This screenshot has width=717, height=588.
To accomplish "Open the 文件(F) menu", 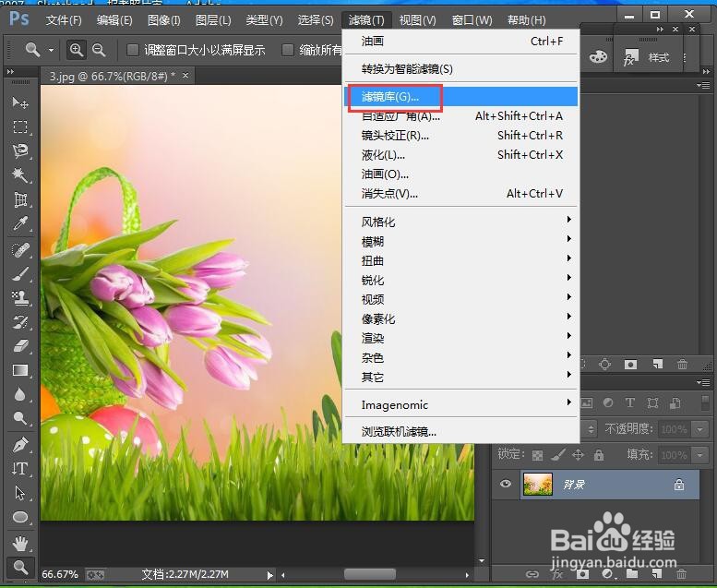I will (x=64, y=20).
